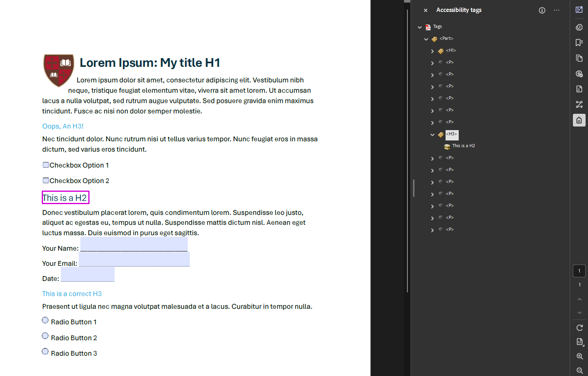Select Radio Button 2
The height and width of the screenshot is (376, 588).
click(45, 336)
